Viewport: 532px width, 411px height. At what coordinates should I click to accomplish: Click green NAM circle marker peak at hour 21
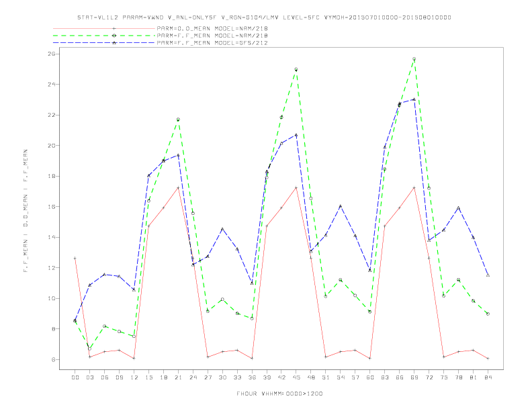click(178, 120)
